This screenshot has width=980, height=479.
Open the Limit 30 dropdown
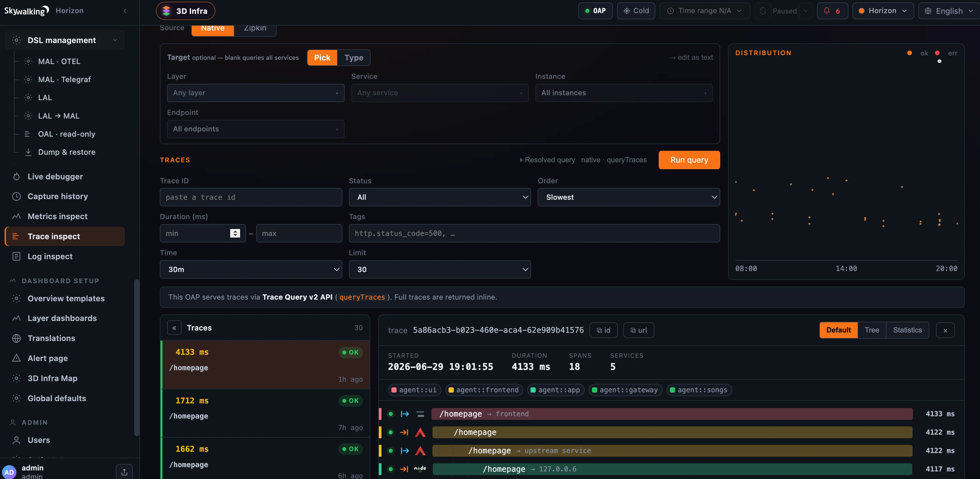pos(440,269)
